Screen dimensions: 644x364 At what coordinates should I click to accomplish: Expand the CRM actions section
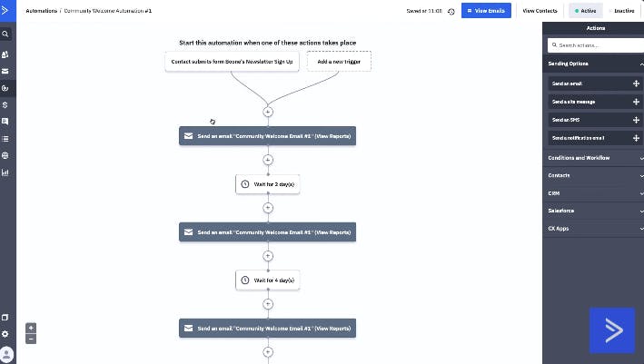(x=593, y=193)
